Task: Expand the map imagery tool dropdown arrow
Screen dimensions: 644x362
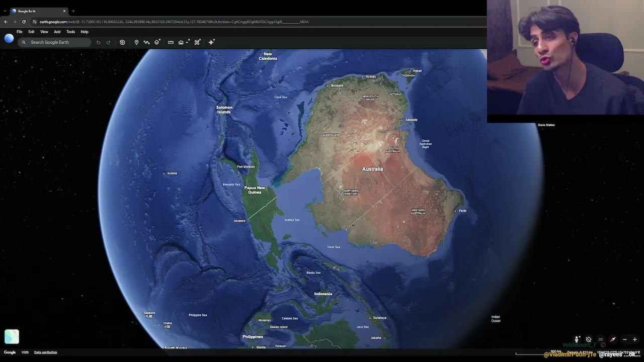Action: [187, 42]
